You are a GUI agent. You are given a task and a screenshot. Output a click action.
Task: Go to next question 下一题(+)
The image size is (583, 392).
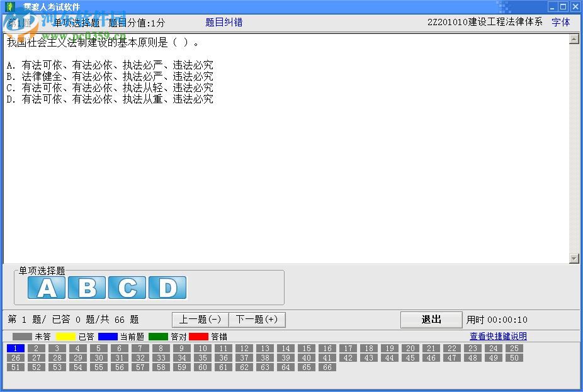(257, 320)
